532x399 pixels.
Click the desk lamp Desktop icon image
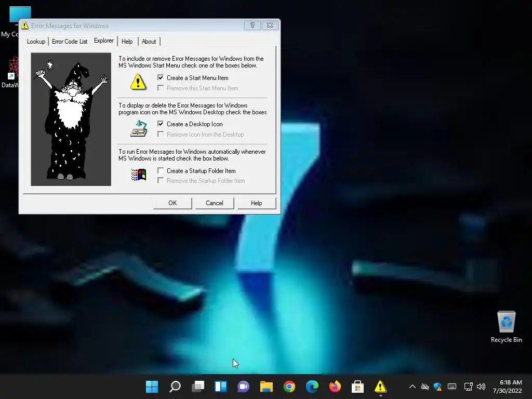tap(139, 129)
